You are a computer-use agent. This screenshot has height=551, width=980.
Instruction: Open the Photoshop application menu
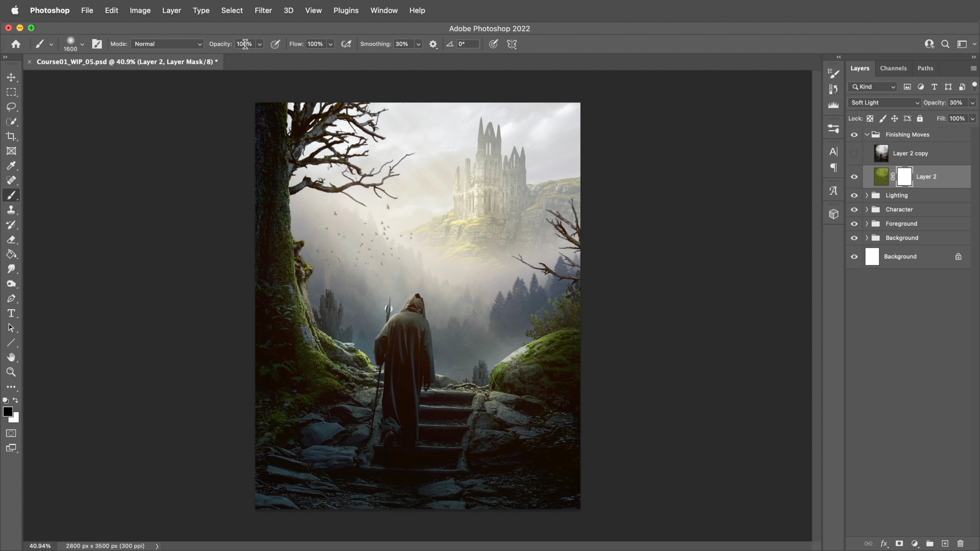click(50, 10)
